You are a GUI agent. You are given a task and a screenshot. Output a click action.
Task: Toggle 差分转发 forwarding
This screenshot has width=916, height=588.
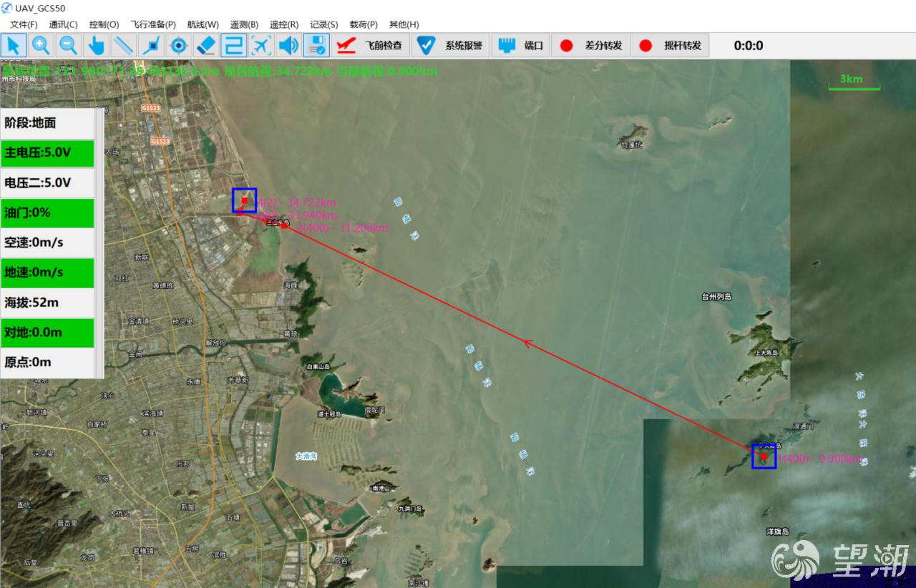coord(590,46)
